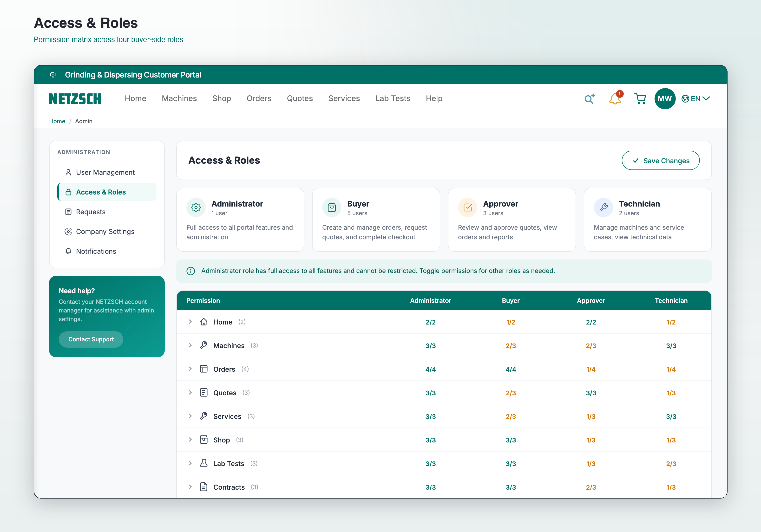The image size is (761, 532).
Task: Click the Admin breadcrumb text
Action: tap(84, 121)
